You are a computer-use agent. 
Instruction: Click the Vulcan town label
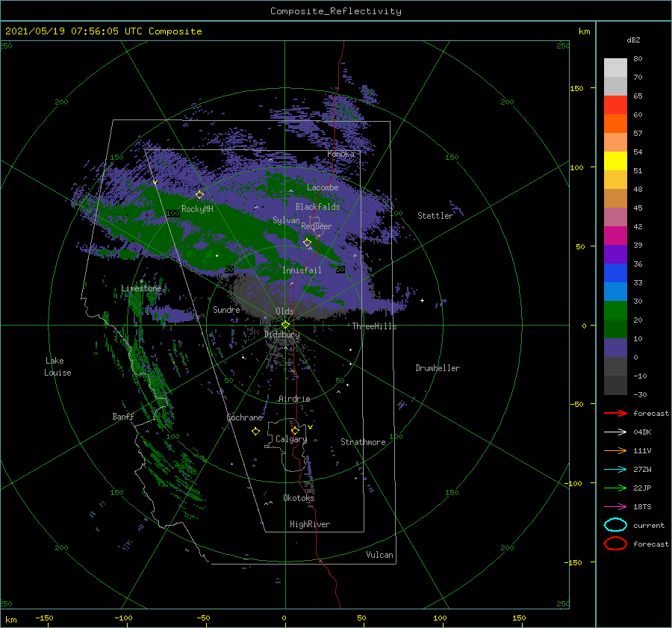(380, 555)
